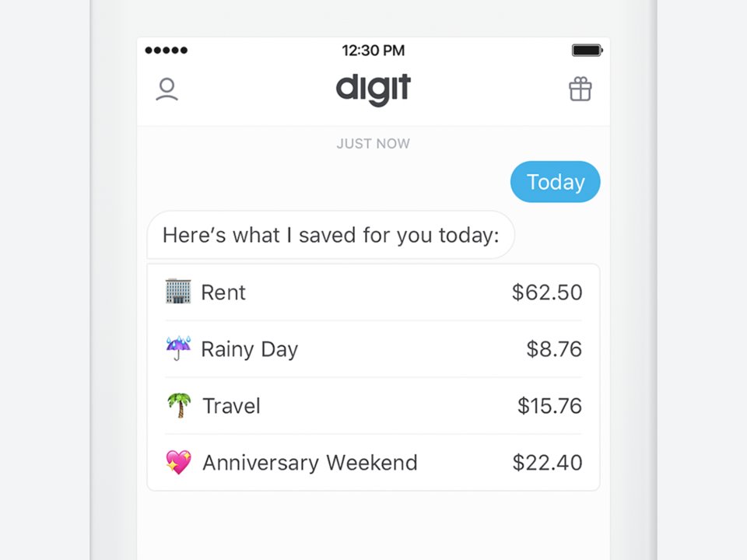This screenshot has width=747, height=560.
Task: Click the digit logo
Action: click(x=373, y=89)
